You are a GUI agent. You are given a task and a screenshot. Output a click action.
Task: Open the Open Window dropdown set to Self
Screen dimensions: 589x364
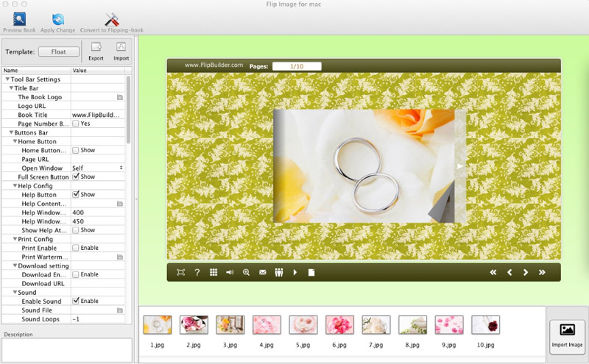(x=97, y=168)
